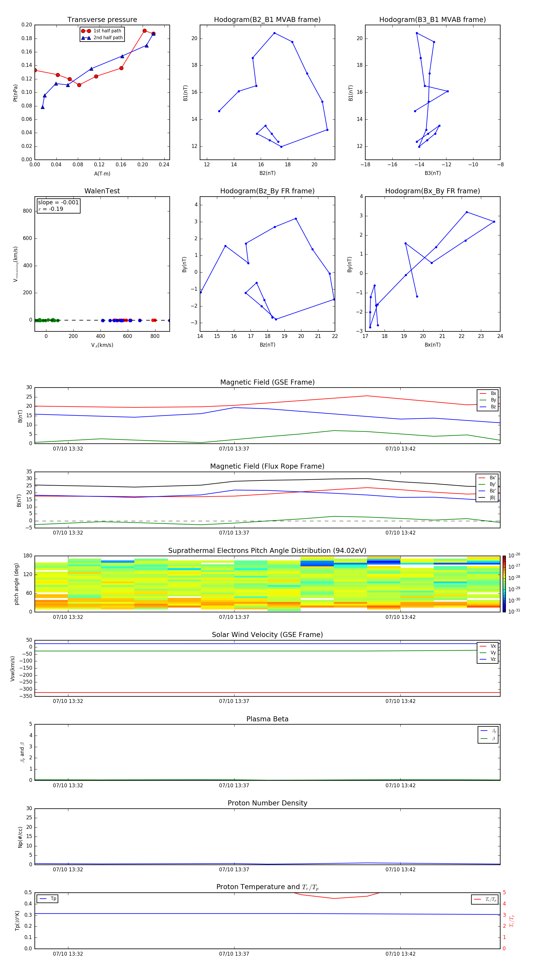The width and height of the screenshot is (535, 980).
Task: Click the 'Suprathermal Electrons Pitch Angle Distribution' title
Action: click(x=267, y=551)
